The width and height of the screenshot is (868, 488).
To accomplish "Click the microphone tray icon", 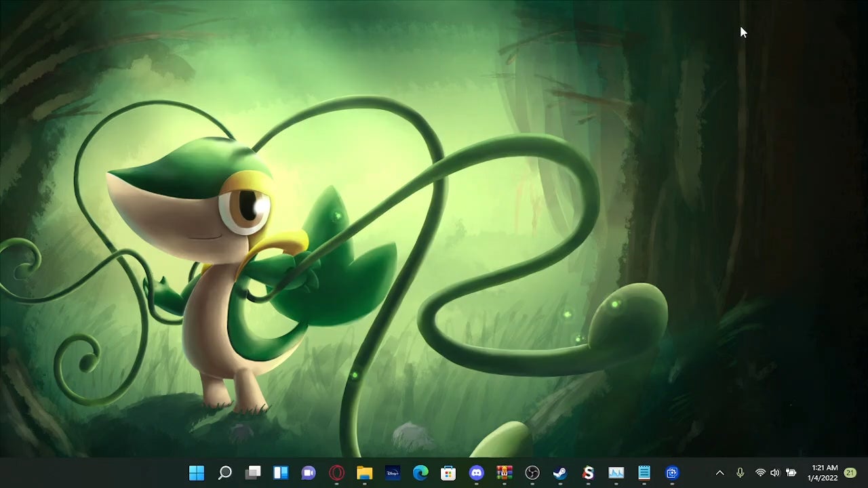I will click(741, 473).
